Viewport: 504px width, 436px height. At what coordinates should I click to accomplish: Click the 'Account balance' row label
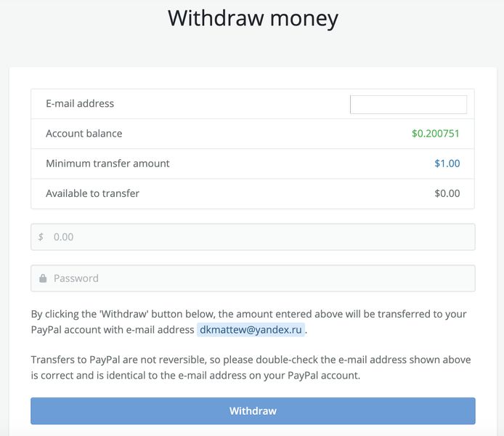[84, 134]
